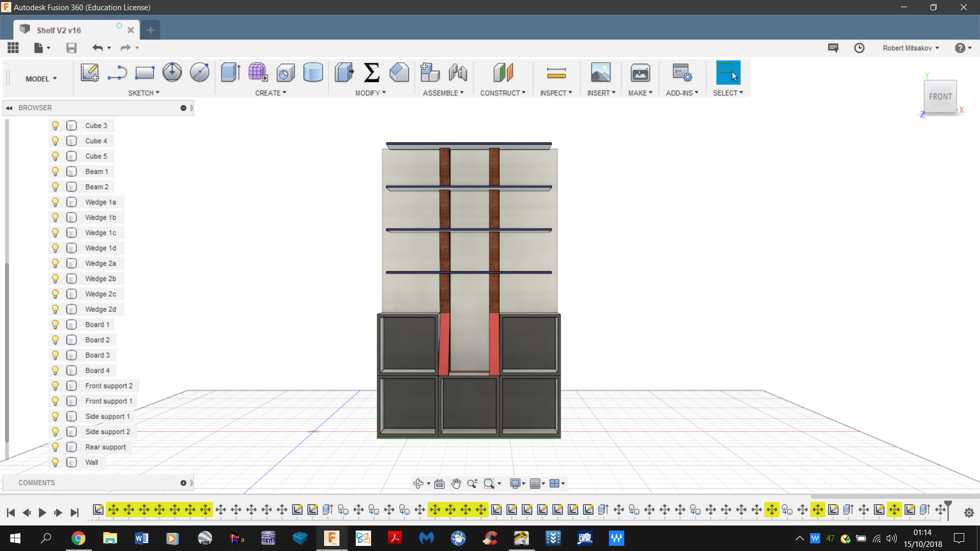Expand the CONSTRUCT menu dropdown
This screenshot has width=980, height=551.
pyautogui.click(x=503, y=93)
